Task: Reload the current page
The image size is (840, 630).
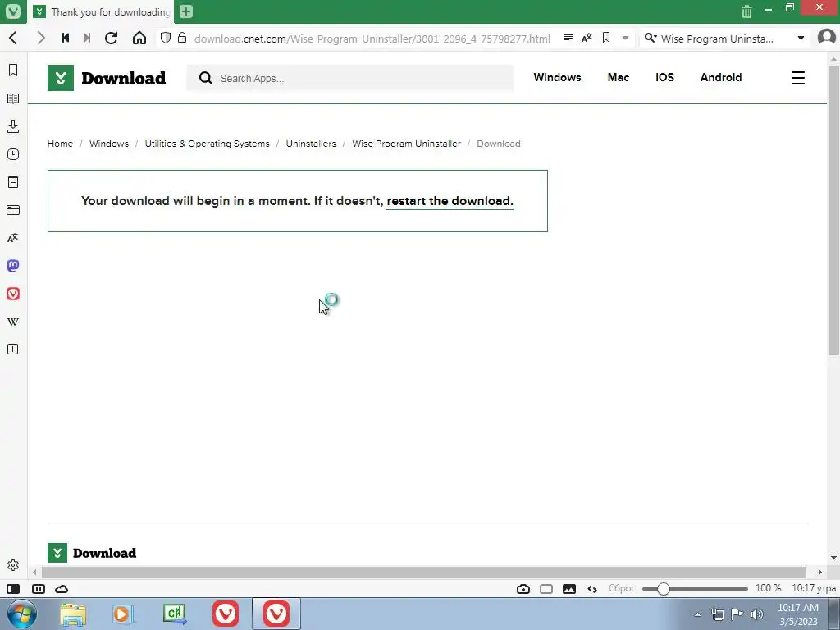Action: tap(111, 38)
